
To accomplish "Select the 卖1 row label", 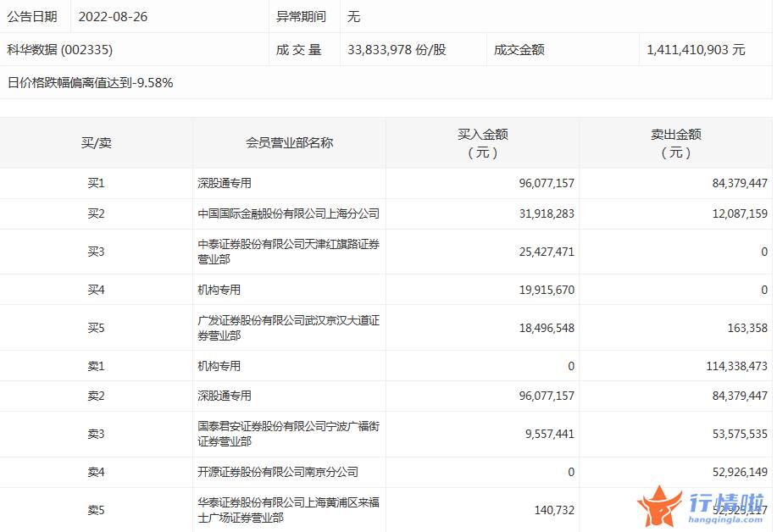I will click(x=96, y=366).
